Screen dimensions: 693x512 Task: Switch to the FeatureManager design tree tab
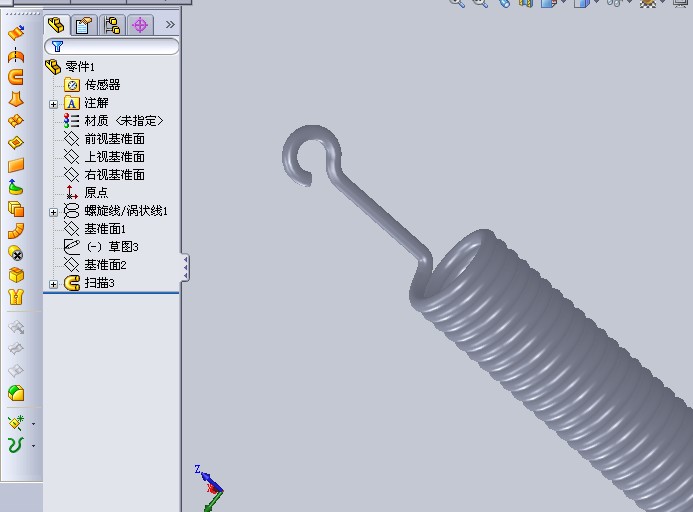click(x=57, y=25)
